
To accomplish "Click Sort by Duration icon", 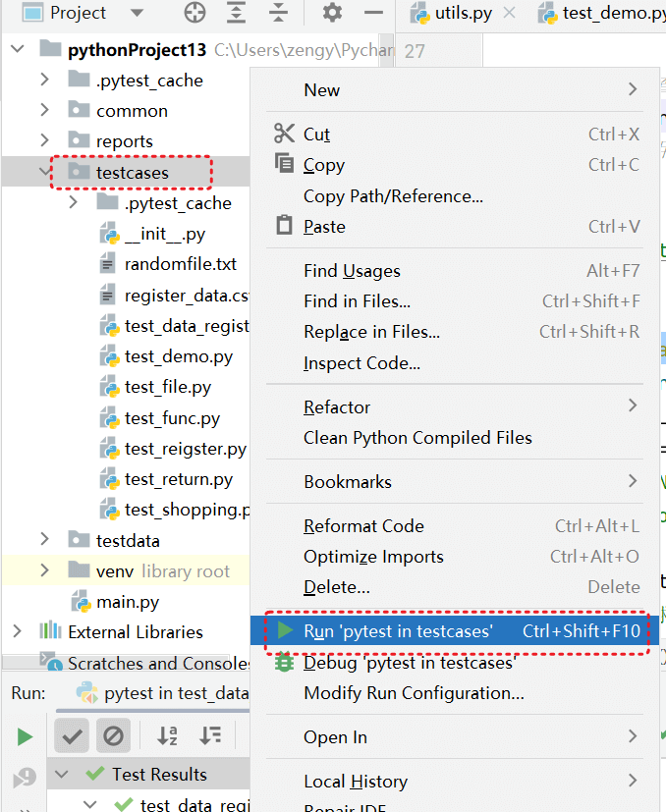I will coord(210,735).
